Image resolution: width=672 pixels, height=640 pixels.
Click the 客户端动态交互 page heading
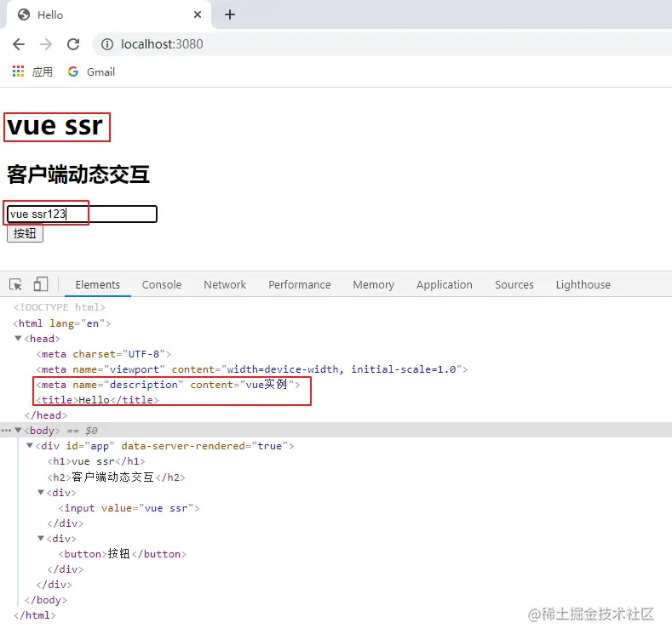pos(78,174)
